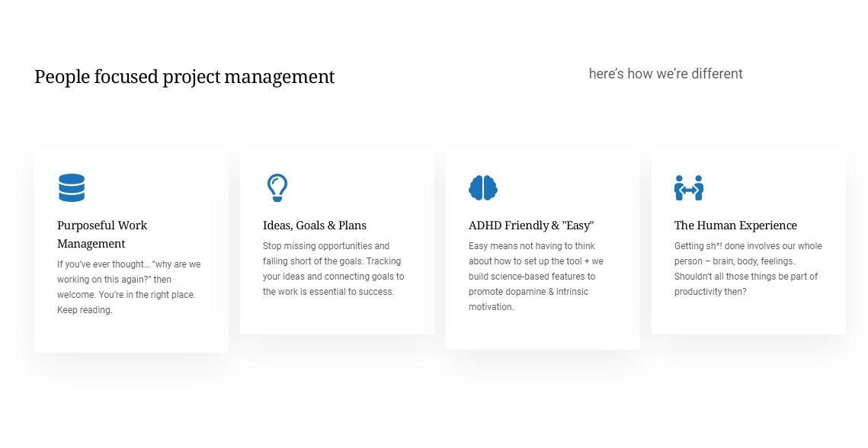This screenshot has width=868, height=448.
Task: Click the line starting "If you've ever thought"
Action: 129,264
